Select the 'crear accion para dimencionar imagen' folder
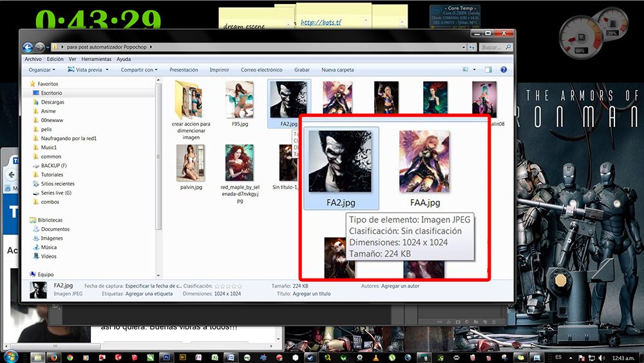Screen dimensions: 644x363 click(191, 110)
